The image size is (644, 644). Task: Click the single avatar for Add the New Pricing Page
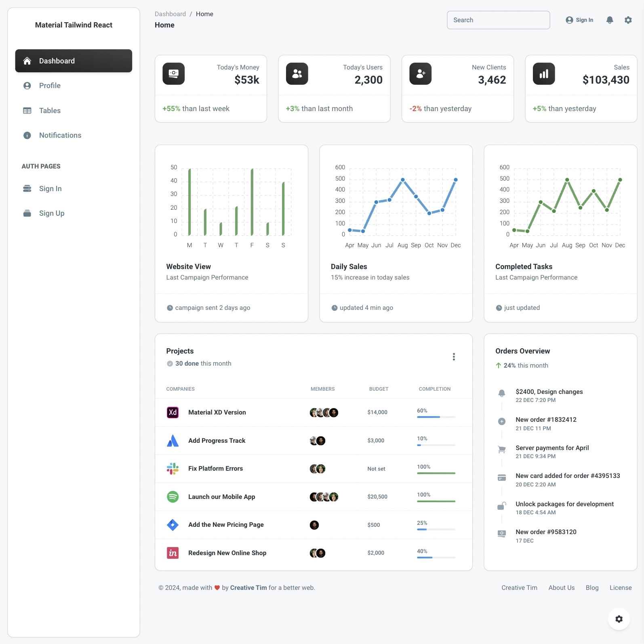314,525
